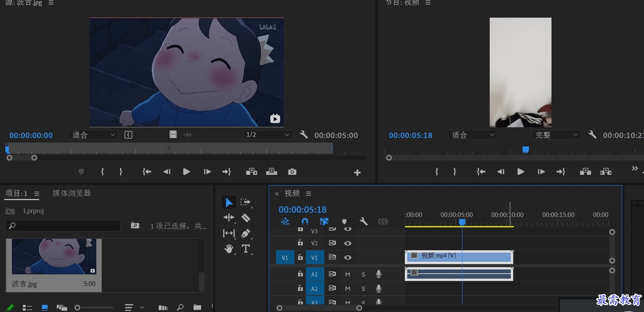Create new bin in Project panel

(x=197, y=307)
